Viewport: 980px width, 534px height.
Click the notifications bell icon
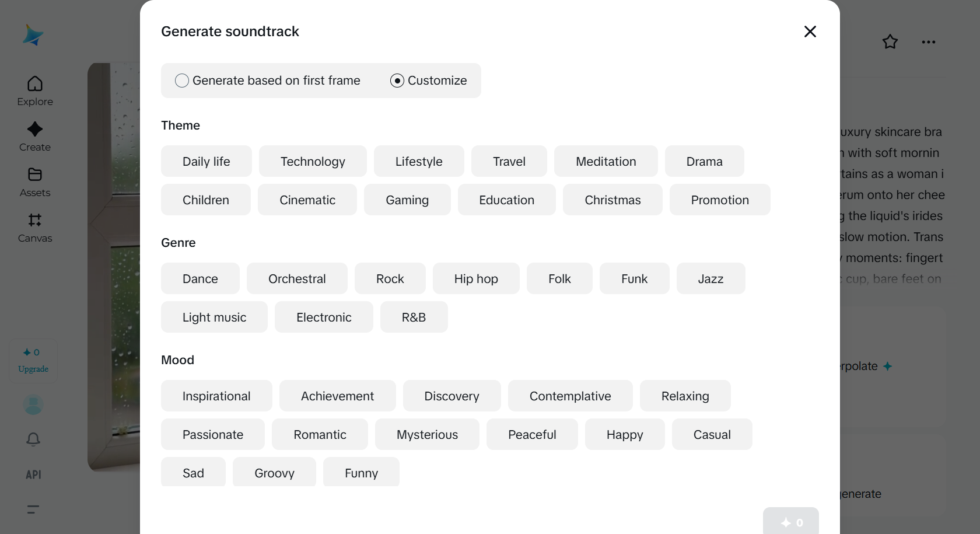[x=33, y=439]
